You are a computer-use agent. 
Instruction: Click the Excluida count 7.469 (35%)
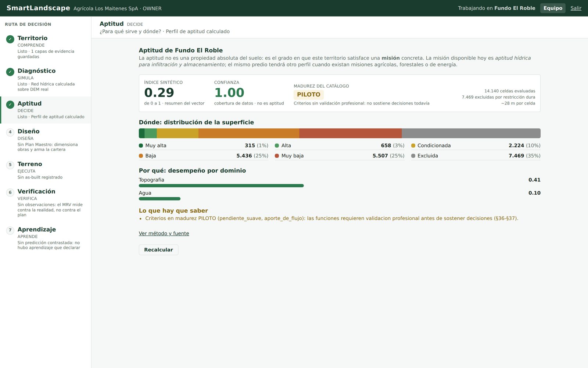pos(524,156)
